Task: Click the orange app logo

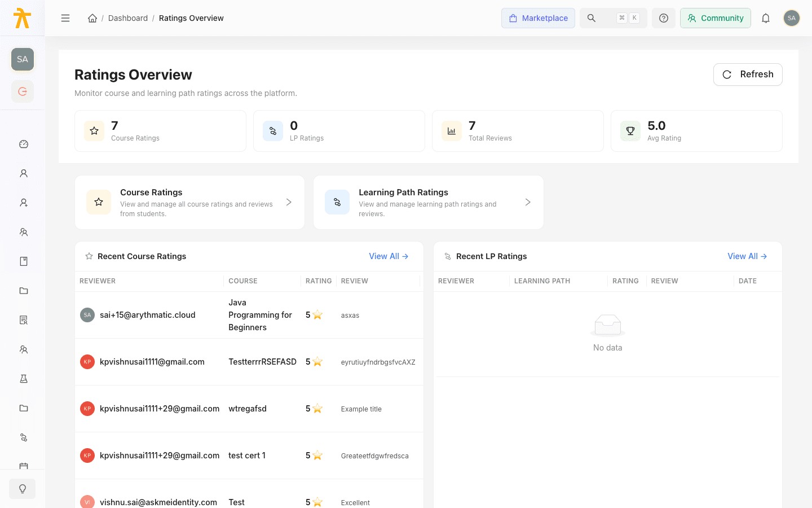Action: [22, 18]
